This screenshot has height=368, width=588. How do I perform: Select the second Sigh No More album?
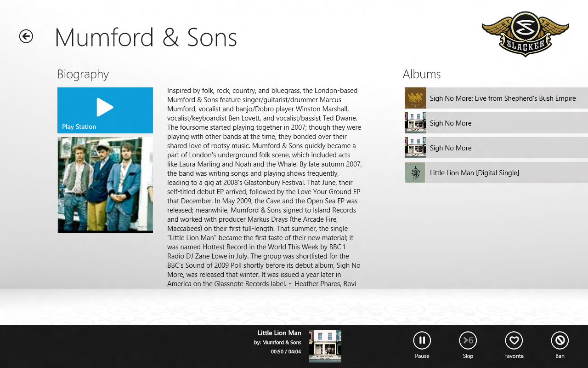496,148
